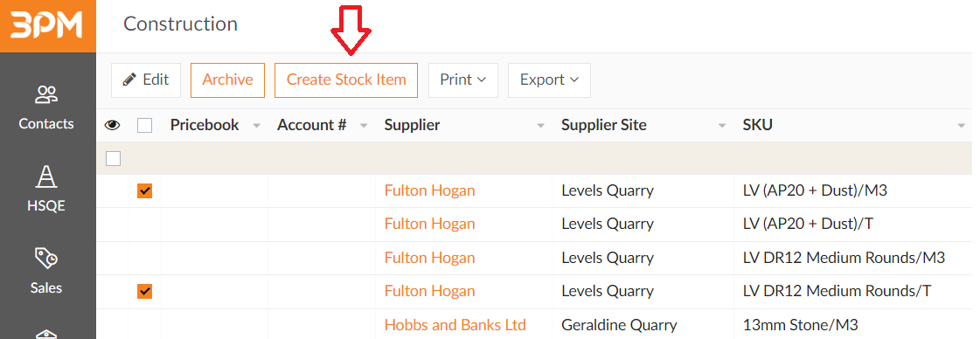Tick the checkbox in the filter row
Screen dimensions: 980x339
[113, 158]
